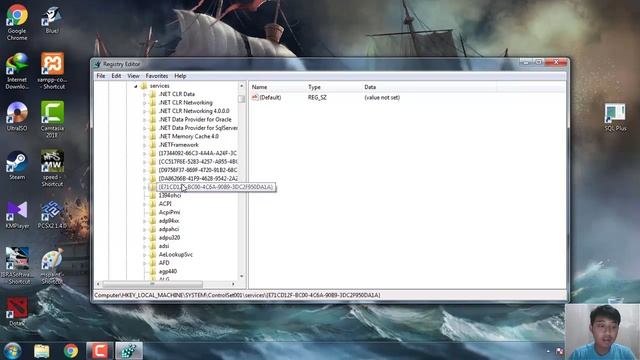
Task: Expand the ACPI key
Action: point(144,204)
